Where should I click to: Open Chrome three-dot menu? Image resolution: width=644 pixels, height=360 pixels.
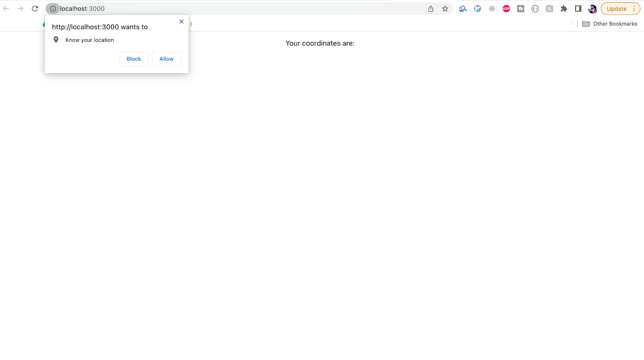[x=634, y=8]
